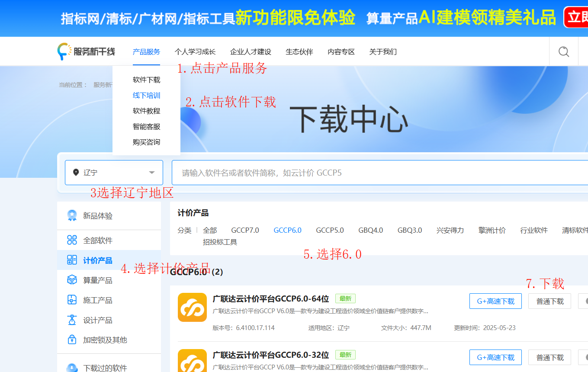This screenshot has width=588, height=372.
Task: Click the 计价产品 sidebar icon
Action: (x=72, y=260)
